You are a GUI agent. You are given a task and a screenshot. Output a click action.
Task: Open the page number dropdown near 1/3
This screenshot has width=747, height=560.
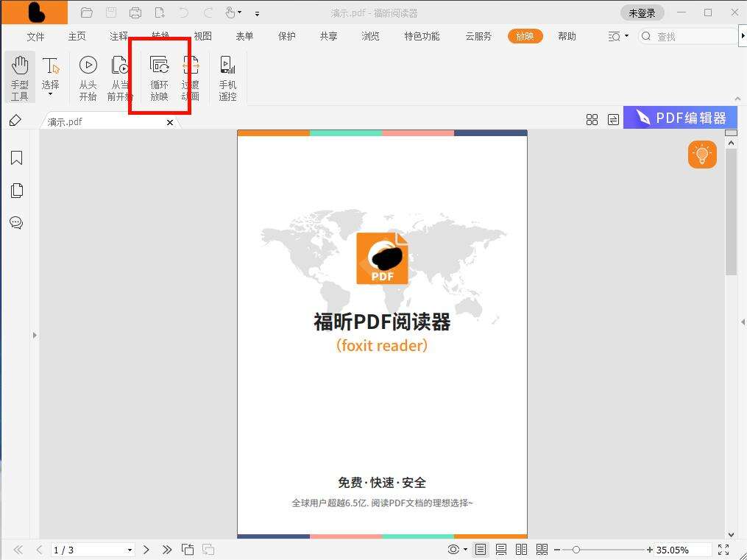point(130,550)
